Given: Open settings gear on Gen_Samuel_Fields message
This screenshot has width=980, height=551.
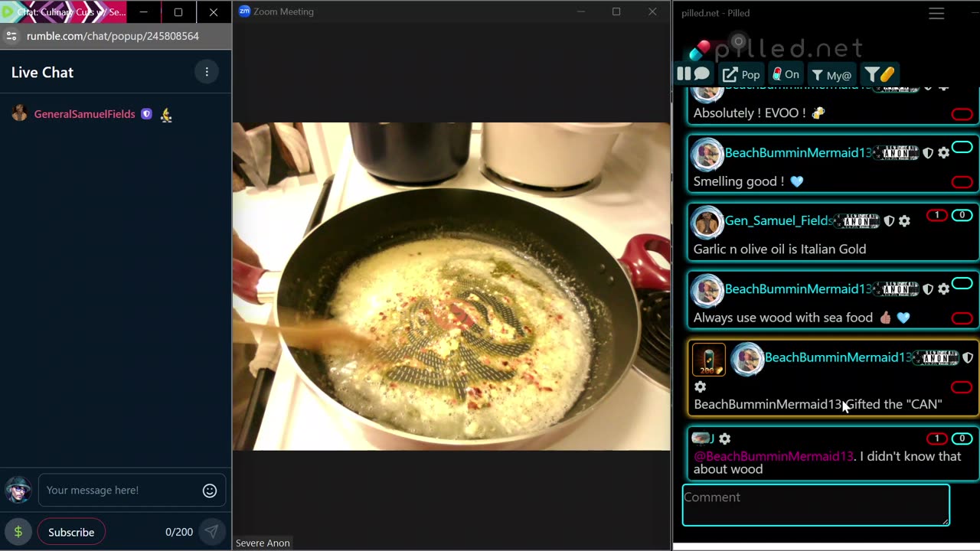Looking at the screenshot, I should click(x=904, y=221).
